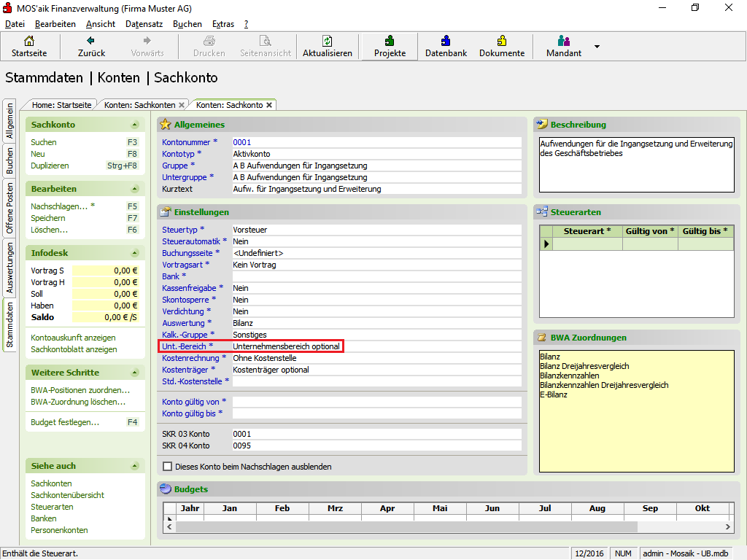Screen dimensions: 747x560
Task: Click the Vorwärts forward arrow icon
Action: click(x=147, y=41)
